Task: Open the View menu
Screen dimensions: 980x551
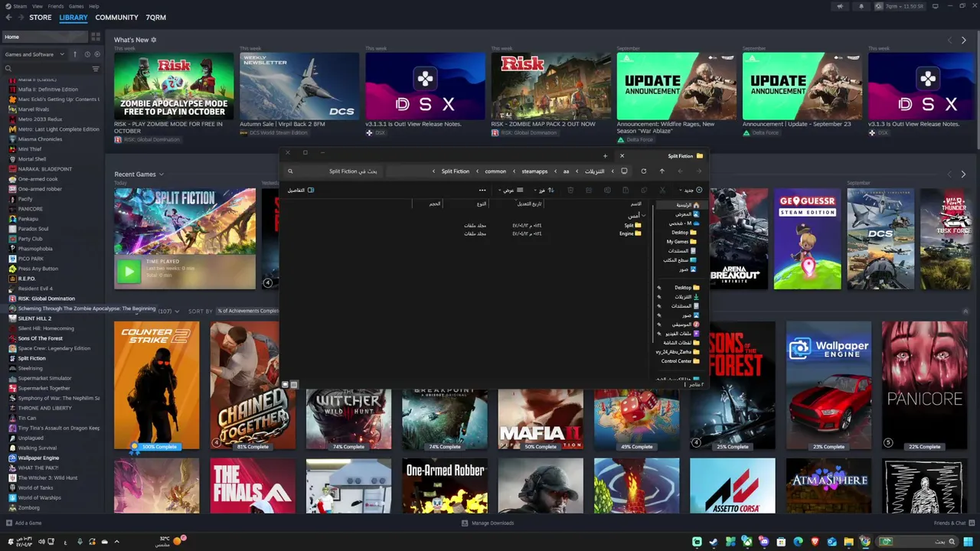Action: tap(38, 6)
